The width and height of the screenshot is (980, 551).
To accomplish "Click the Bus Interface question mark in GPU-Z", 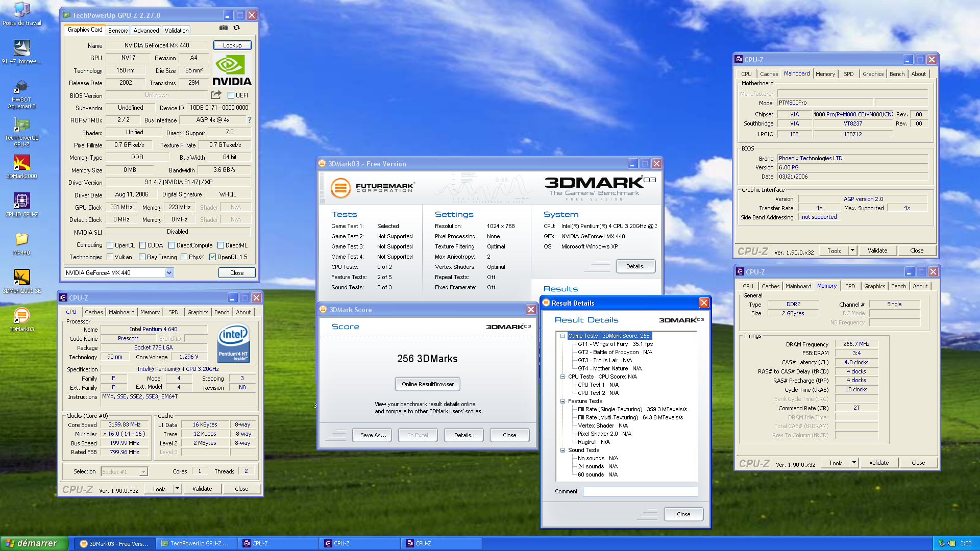I will point(250,120).
